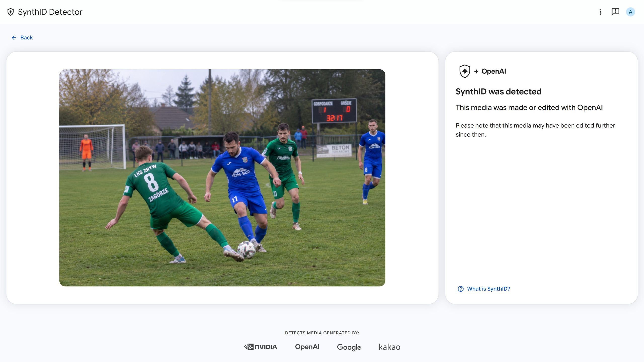Open the account avatar 'A'
644x362 pixels.
tap(630, 12)
